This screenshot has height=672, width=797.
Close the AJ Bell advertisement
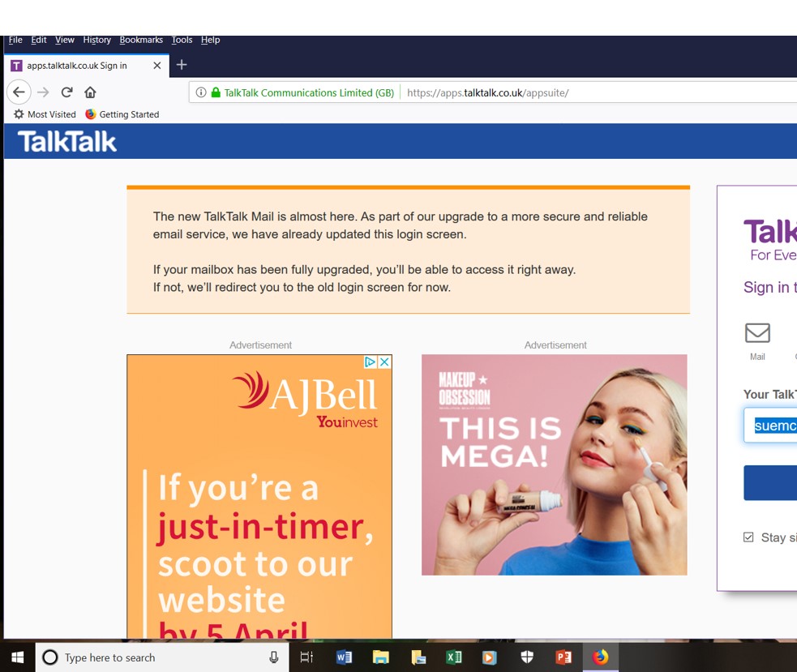pyautogui.click(x=385, y=362)
